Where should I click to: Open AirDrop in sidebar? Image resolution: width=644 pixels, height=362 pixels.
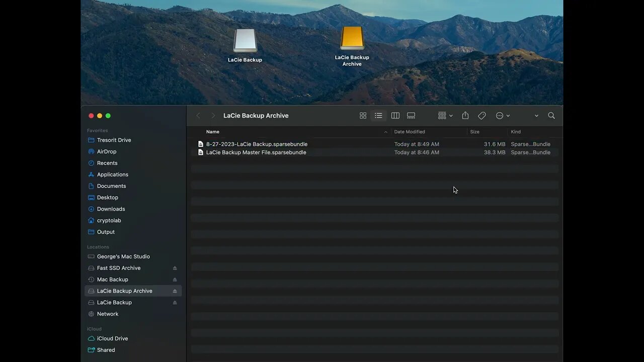(x=107, y=151)
